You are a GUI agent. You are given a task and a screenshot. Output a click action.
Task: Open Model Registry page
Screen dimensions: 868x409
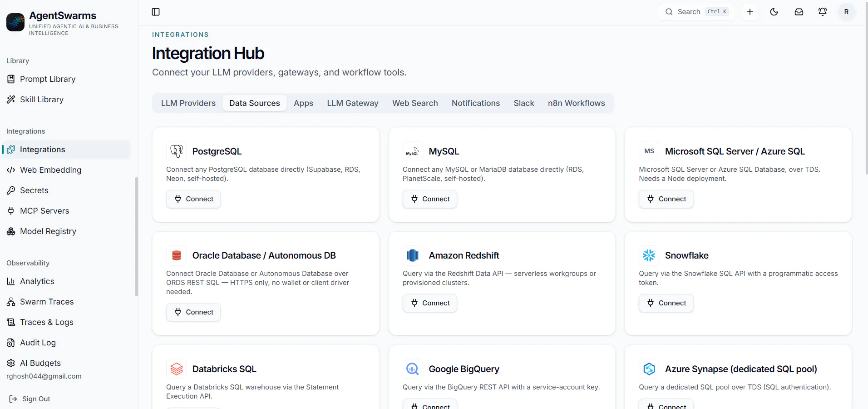(x=66, y=231)
